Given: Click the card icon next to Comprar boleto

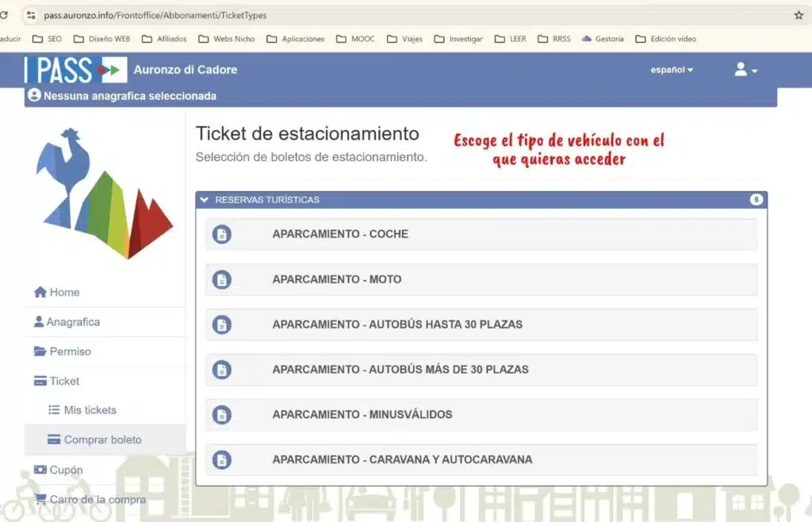Looking at the screenshot, I should [54, 439].
